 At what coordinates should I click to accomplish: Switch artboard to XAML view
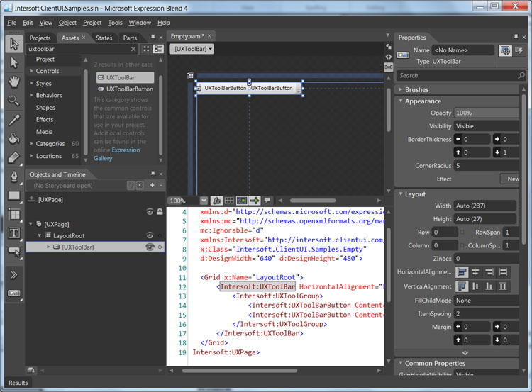(389, 57)
